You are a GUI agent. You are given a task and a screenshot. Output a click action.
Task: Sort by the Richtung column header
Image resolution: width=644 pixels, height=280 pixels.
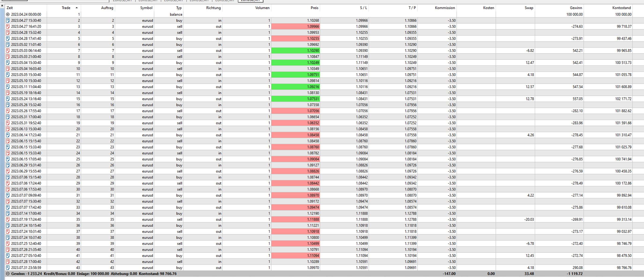coord(214,8)
